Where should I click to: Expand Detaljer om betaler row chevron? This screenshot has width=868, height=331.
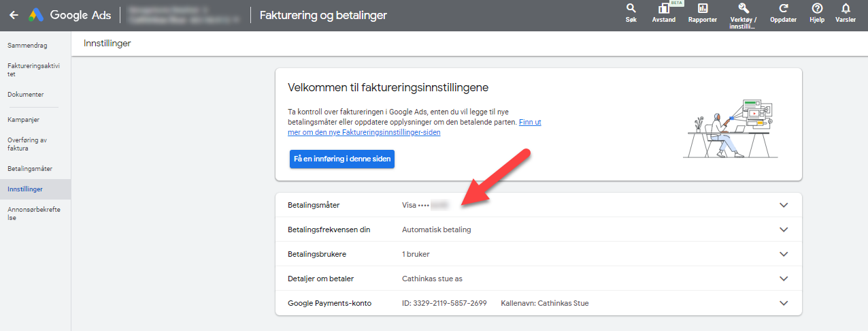point(784,279)
